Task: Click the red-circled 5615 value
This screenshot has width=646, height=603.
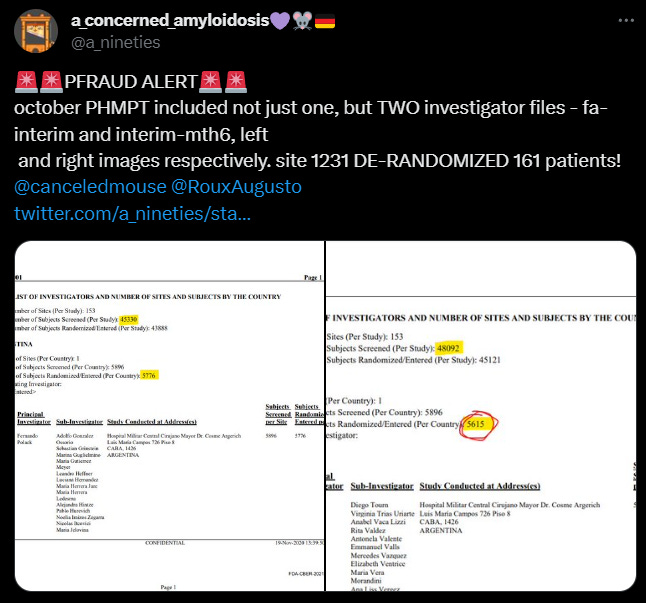Action: (x=477, y=424)
